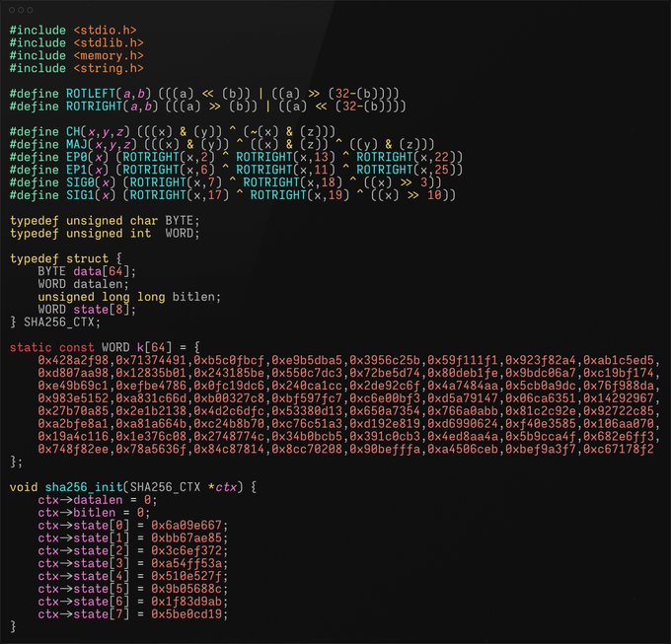
Task: Click the minimize window dot
Action: [21, 10]
